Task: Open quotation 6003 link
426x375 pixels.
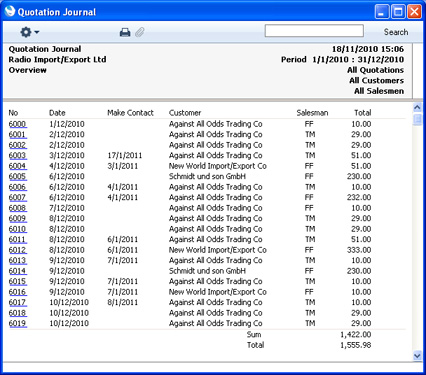Action: [x=18, y=155]
